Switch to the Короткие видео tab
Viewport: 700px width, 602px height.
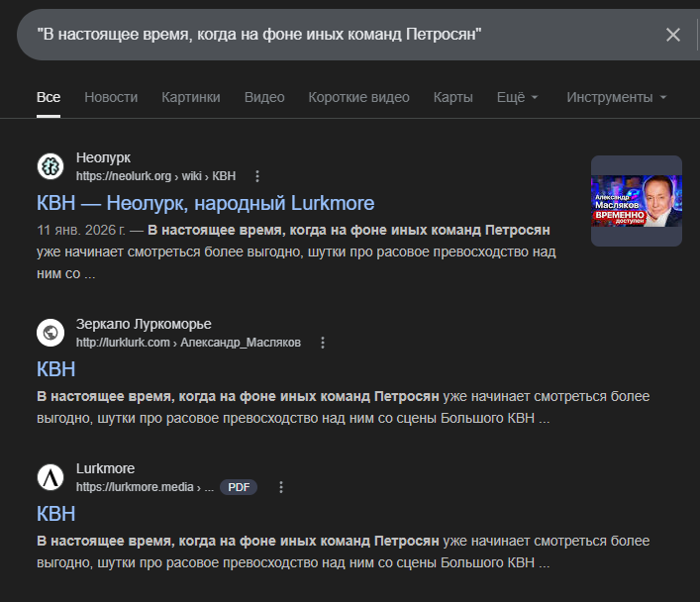click(359, 97)
